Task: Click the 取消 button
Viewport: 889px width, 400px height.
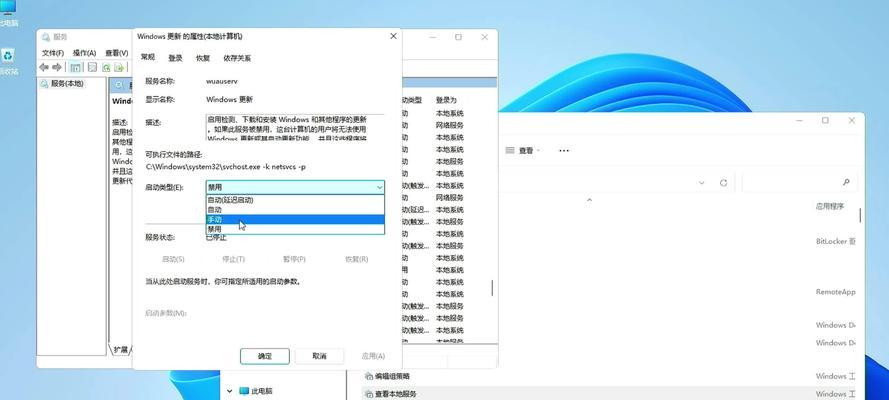Action: 319,356
